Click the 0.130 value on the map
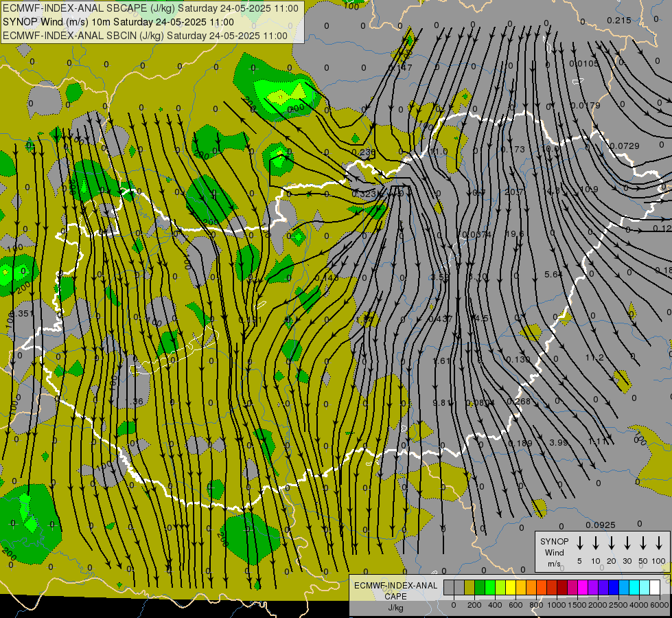Viewport: 672px width, 618px height. pyautogui.click(x=518, y=359)
